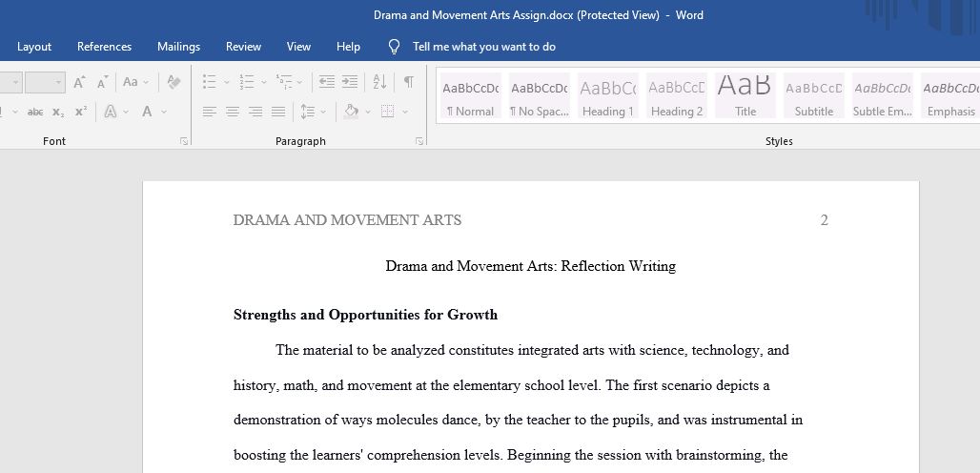Viewport: 980px width, 473px height.
Task: Apply the Subtitle style
Action: pos(814,95)
